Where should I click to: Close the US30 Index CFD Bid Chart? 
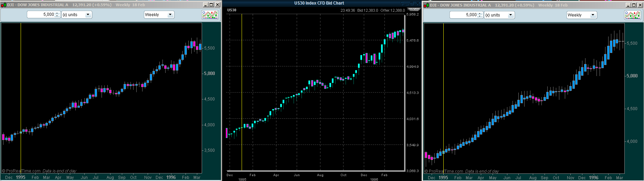418,3
